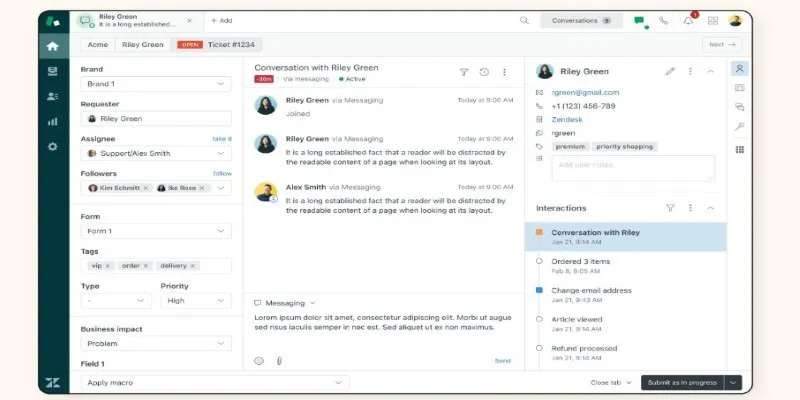Open submit status options arrow

coord(733,383)
